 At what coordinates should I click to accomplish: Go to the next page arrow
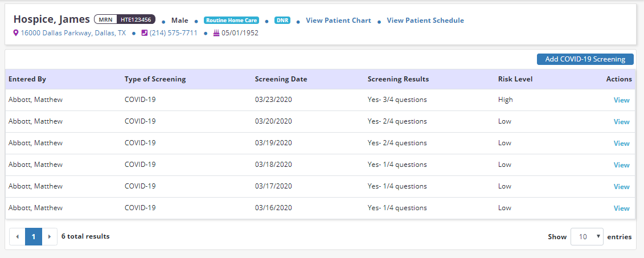pos(50,236)
